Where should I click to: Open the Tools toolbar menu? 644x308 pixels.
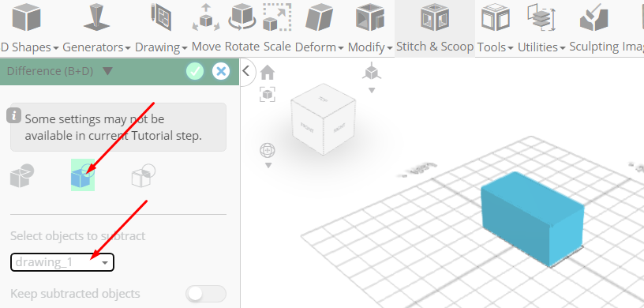496,28
